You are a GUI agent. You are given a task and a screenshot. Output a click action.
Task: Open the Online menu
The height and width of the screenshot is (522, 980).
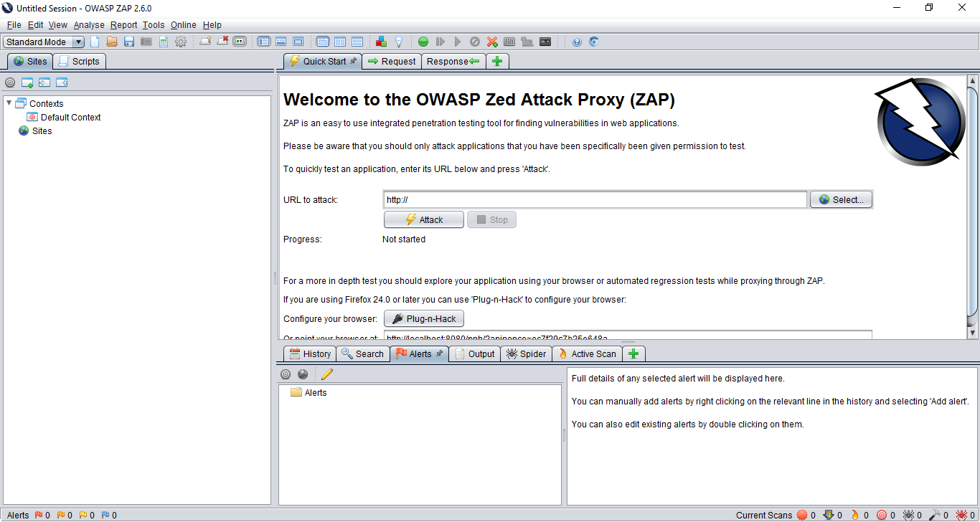pos(183,24)
